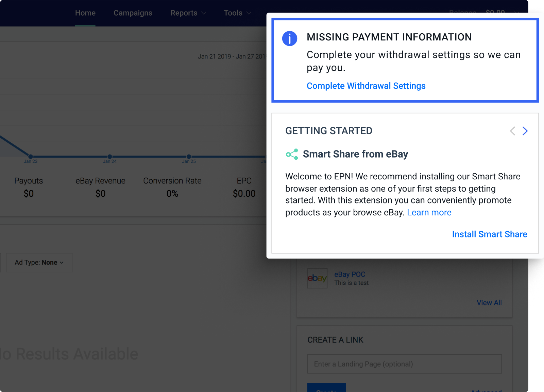Expand the Tools menu
The width and height of the screenshot is (544, 392).
coord(237,13)
